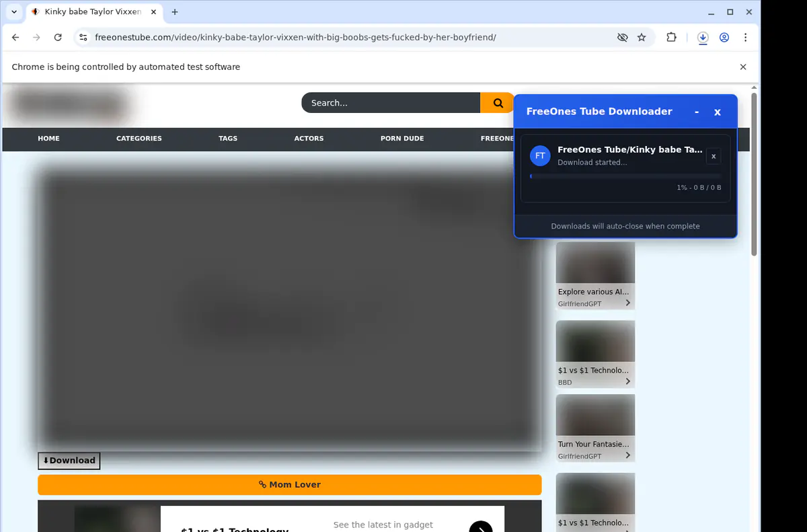Open the tab search dropdown arrow
The image size is (807, 532).
click(14, 12)
